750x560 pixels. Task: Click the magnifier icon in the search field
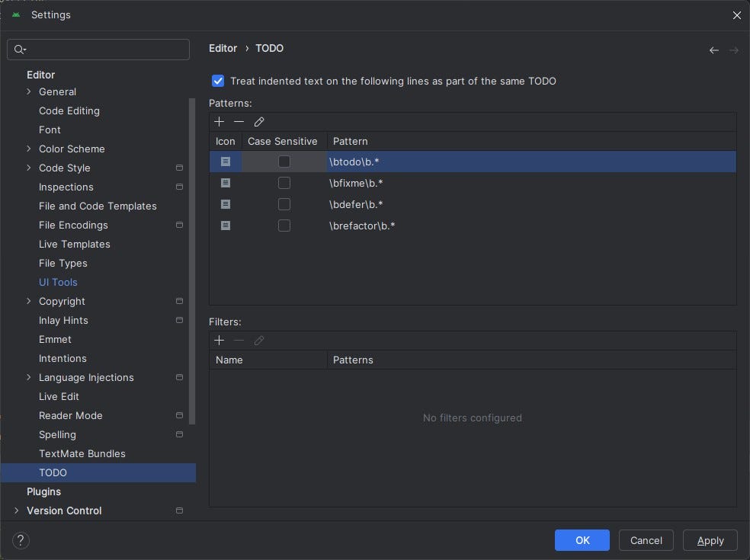click(18, 49)
